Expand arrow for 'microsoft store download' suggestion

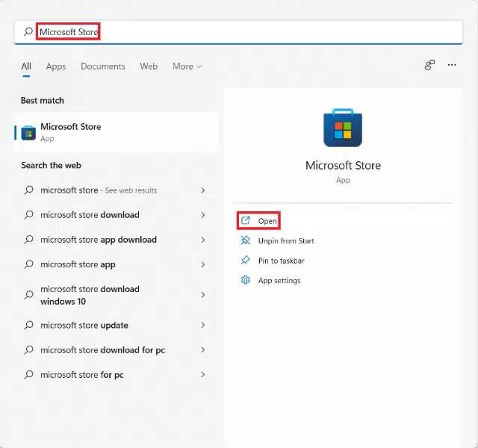point(202,215)
